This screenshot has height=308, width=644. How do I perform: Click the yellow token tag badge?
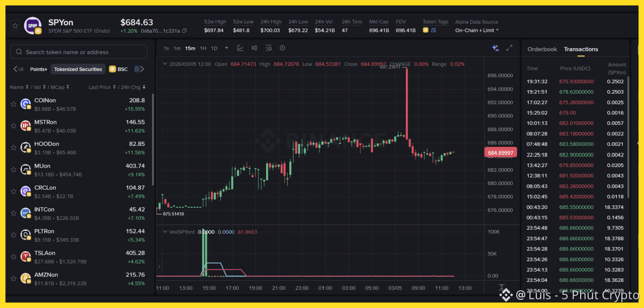426,30
